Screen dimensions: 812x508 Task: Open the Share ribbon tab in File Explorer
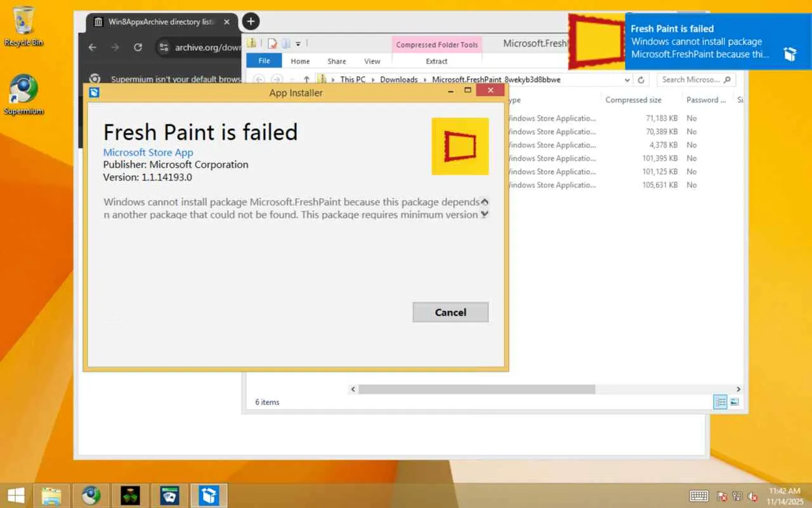337,61
